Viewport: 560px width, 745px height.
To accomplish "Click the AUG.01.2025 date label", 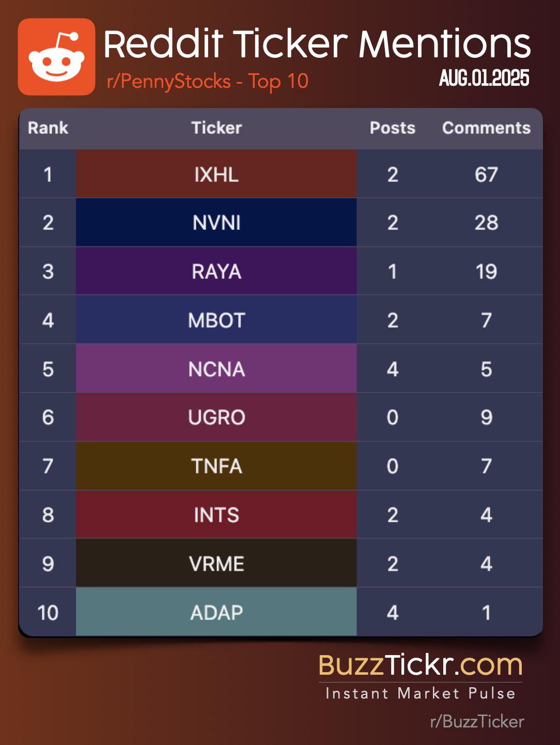I will (x=484, y=78).
